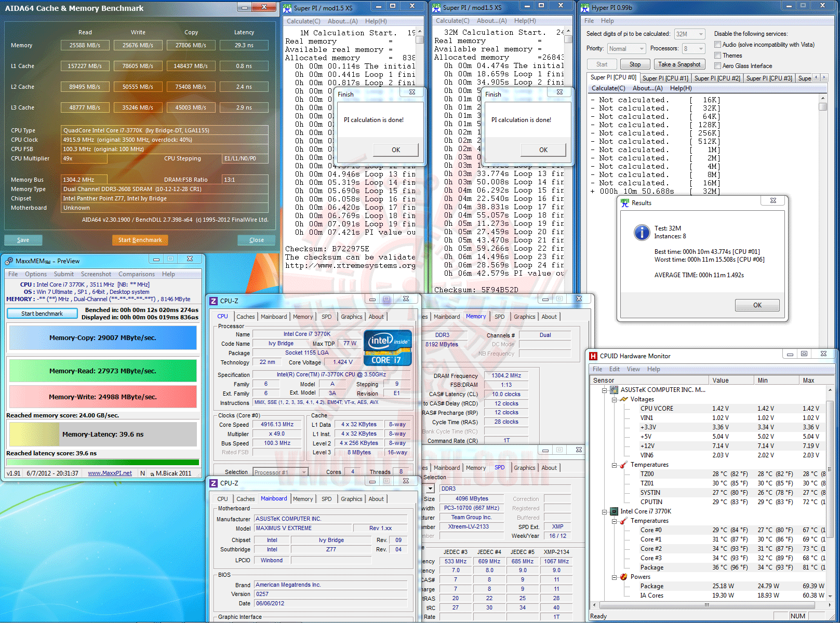
Task: Check the Aero Glass Interface option
Action: [717, 66]
